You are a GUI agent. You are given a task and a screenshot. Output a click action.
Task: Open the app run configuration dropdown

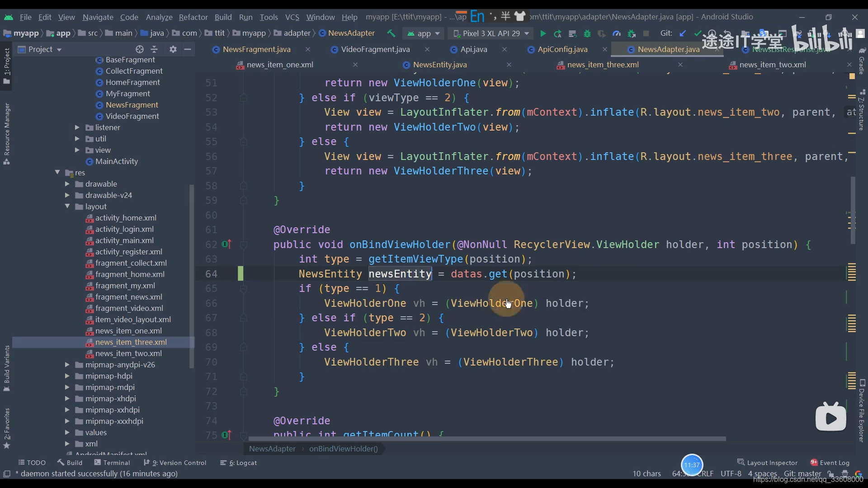click(424, 33)
